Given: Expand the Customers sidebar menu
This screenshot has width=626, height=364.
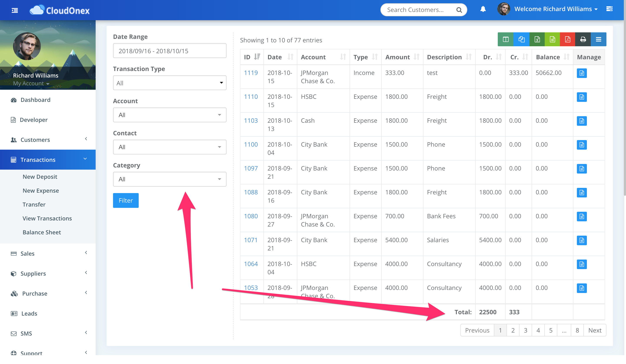Looking at the screenshot, I should (48, 140).
